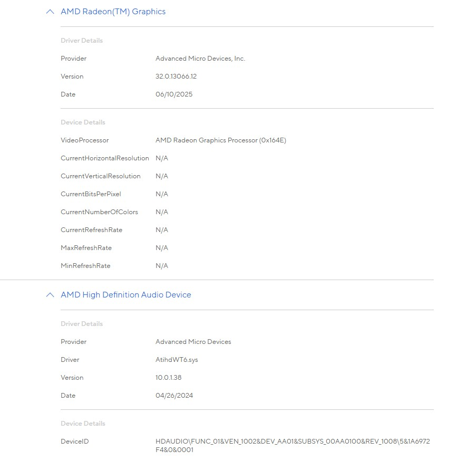476x470 pixels.
Task: Select the Radeon provider value Advanced Micro Devices, Inc.
Action: (200, 59)
